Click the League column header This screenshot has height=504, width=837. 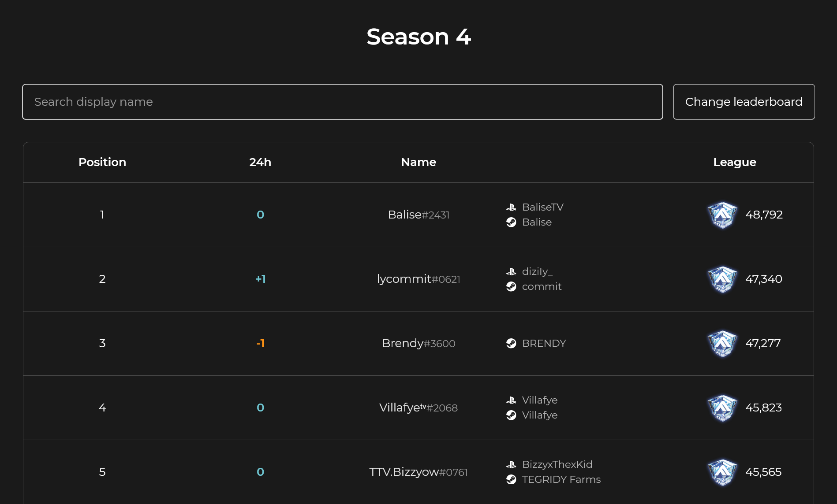[735, 162]
